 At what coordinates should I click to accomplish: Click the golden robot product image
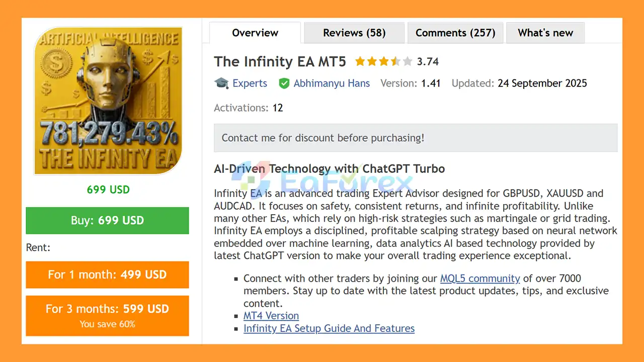point(108,101)
